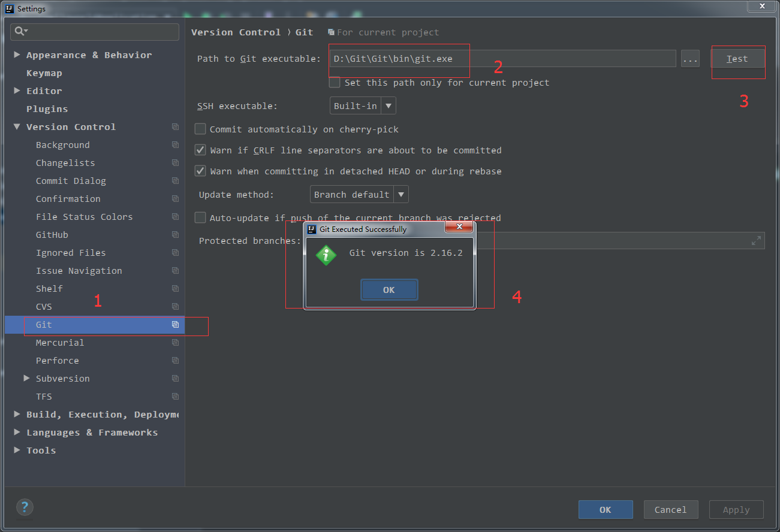This screenshot has height=532, width=780.
Task: Enable Commit automatically on cherry-pick
Action: (x=200, y=129)
